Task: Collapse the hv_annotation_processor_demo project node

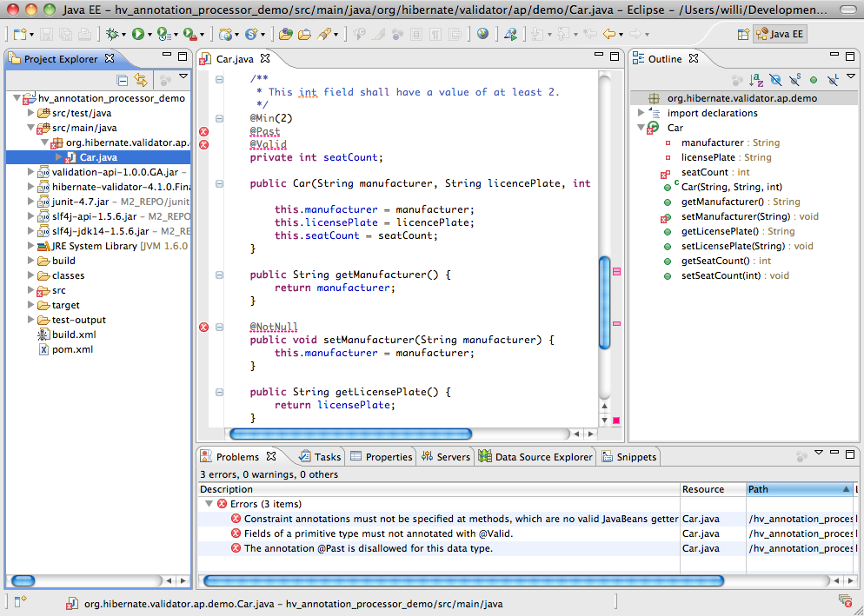Action: pyautogui.click(x=17, y=98)
